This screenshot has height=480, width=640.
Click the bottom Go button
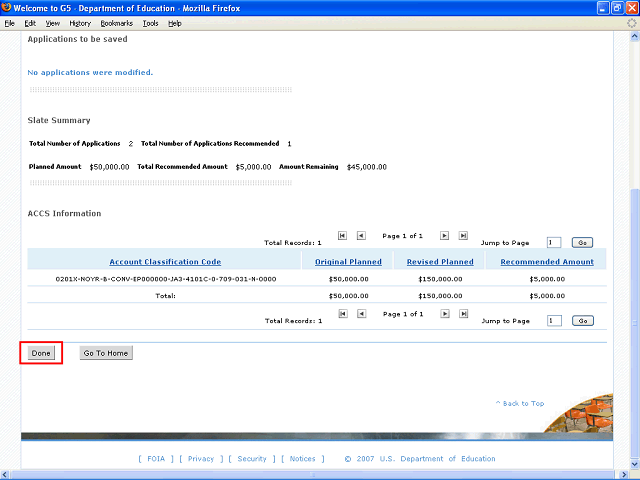click(583, 321)
